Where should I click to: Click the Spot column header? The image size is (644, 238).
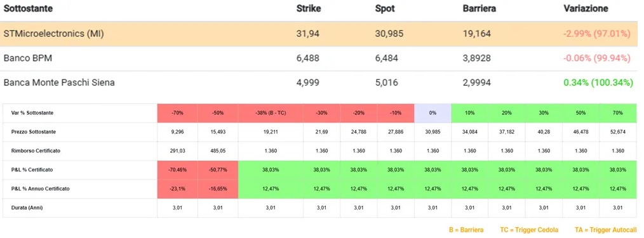[x=385, y=9]
